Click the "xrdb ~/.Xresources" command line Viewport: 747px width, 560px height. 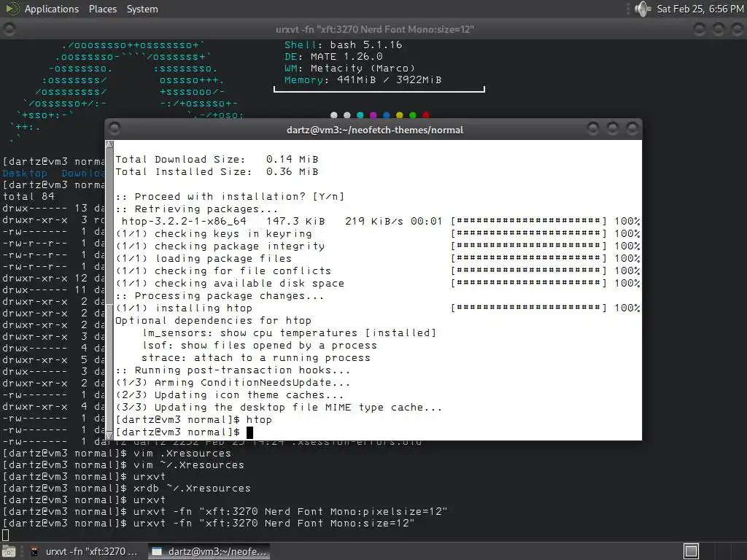click(x=127, y=488)
